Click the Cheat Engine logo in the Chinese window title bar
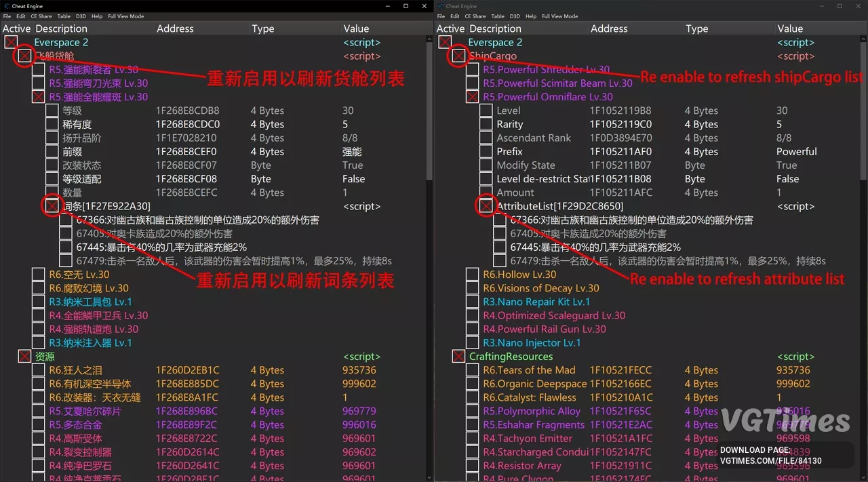The image size is (868, 482). pyautogui.click(x=6, y=6)
